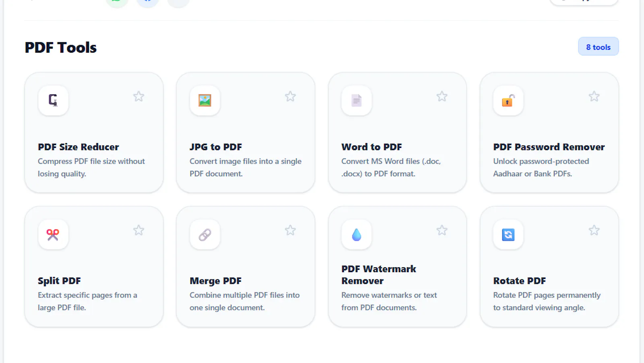The image size is (644, 363).
Task: Click the PDF Password Remover unlock icon
Action: tap(508, 100)
